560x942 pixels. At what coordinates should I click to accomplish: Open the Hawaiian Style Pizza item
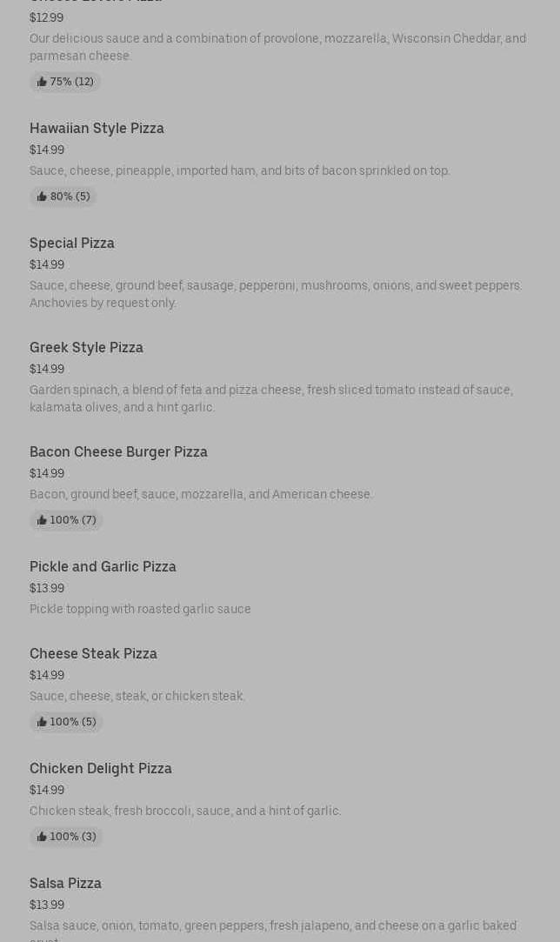[x=97, y=128]
